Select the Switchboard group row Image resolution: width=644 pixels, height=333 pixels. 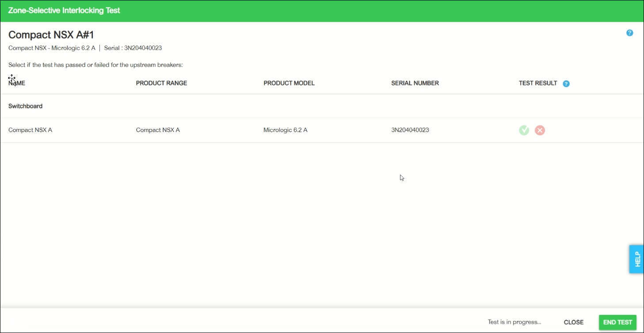322,106
